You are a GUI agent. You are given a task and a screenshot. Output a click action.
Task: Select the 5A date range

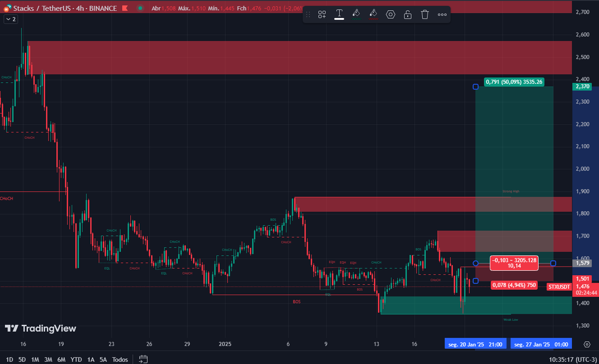click(x=103, y=359)
